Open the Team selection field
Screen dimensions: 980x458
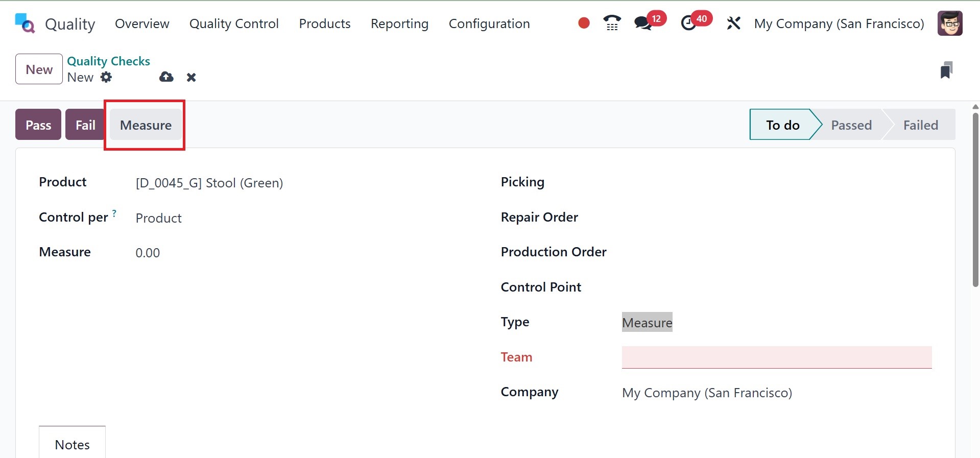776,357
